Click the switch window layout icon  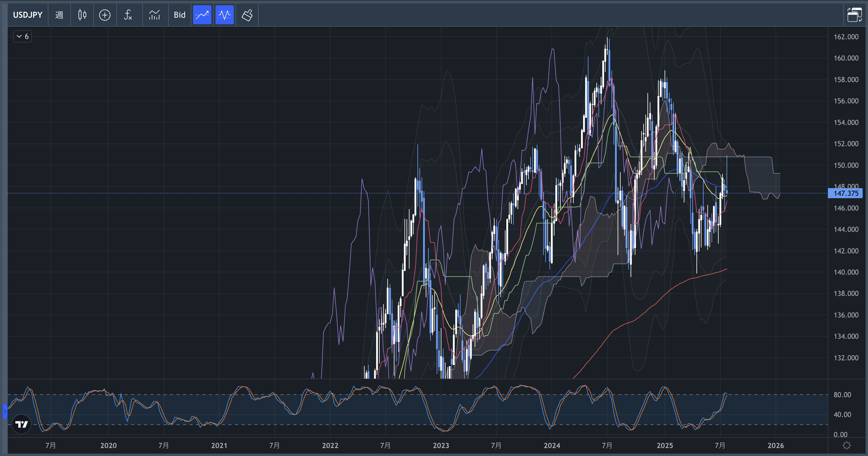[x=854, y=15]
